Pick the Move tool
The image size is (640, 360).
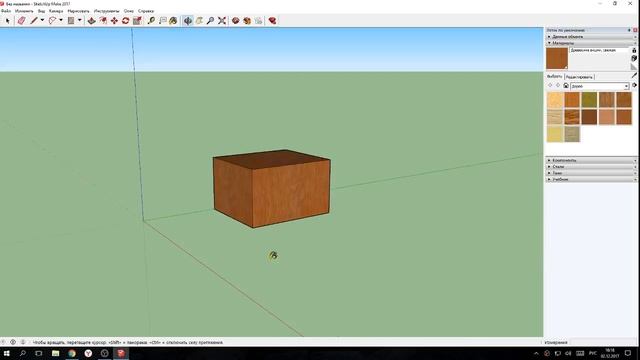(x=114, y=20)
